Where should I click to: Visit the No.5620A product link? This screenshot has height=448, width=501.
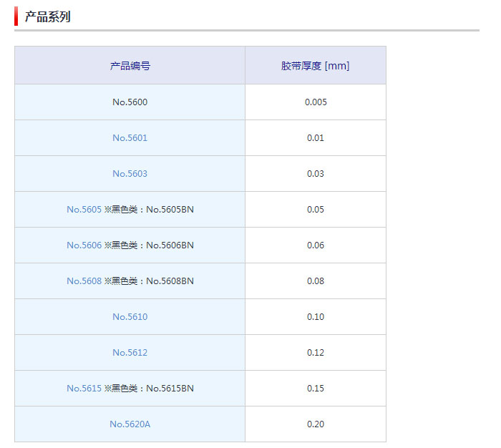pos(130,424)
